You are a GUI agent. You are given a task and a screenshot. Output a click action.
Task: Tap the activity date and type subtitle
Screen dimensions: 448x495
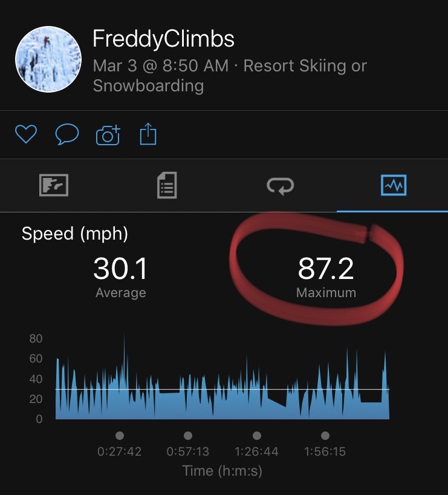[230, 76]
